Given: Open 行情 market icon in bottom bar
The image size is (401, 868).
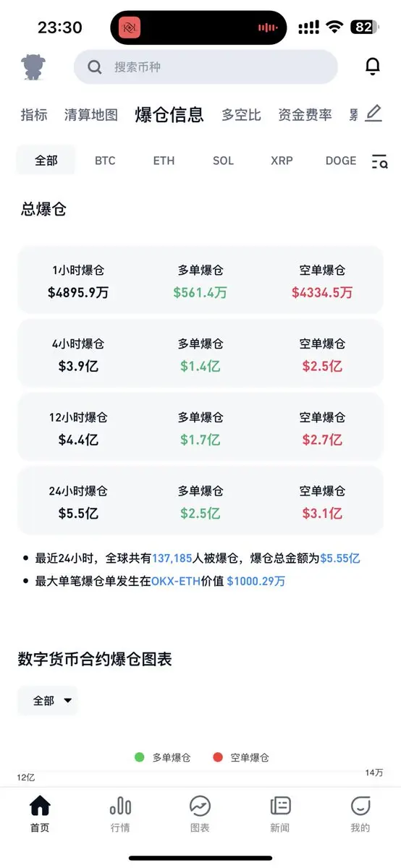Looking at the screenshot, I should (120, 806).
